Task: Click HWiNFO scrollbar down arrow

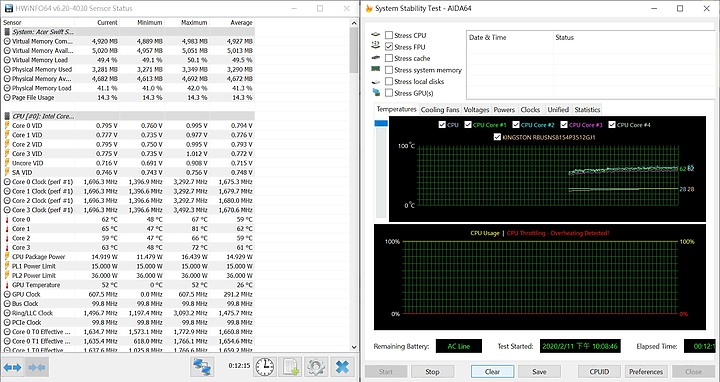Action: coord(354,348)
